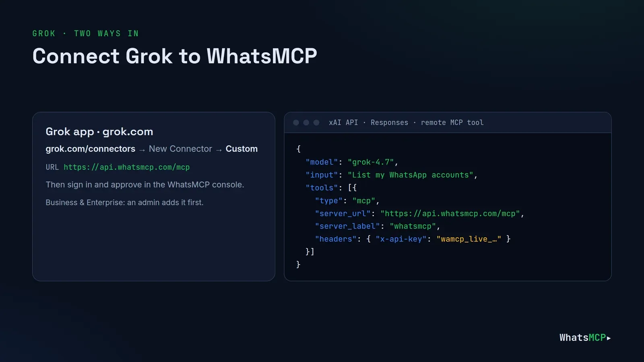Open the https://api.whatsmcp.com/mcp URL in Grok card
The image size is (644, 362).
tap(126, 167)
